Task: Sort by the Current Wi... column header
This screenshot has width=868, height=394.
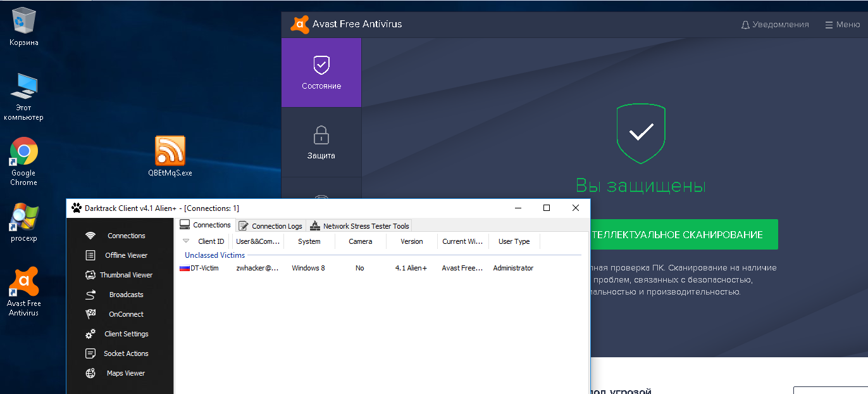Action: click(x=462, y=241)
